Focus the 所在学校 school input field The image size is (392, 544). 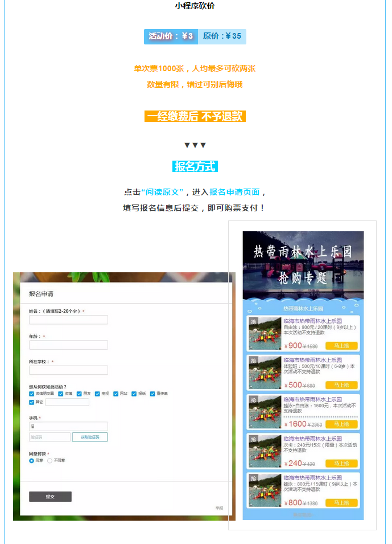(68, 370)
